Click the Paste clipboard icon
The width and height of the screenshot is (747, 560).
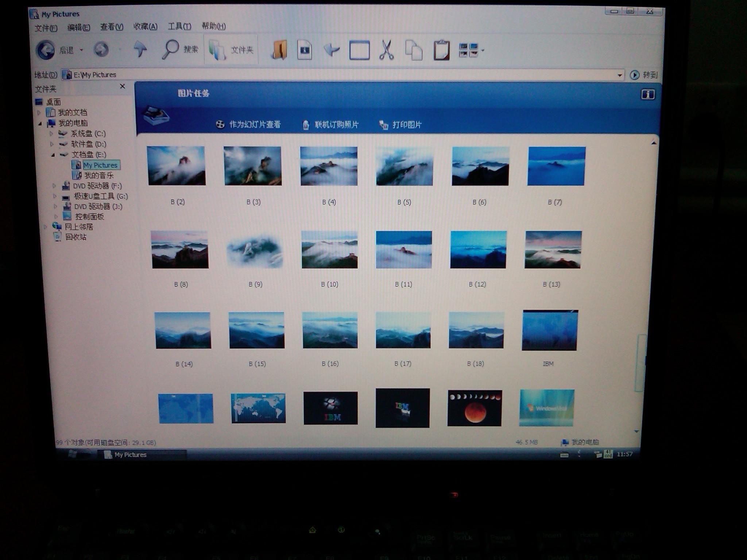[x=441, y=50]
